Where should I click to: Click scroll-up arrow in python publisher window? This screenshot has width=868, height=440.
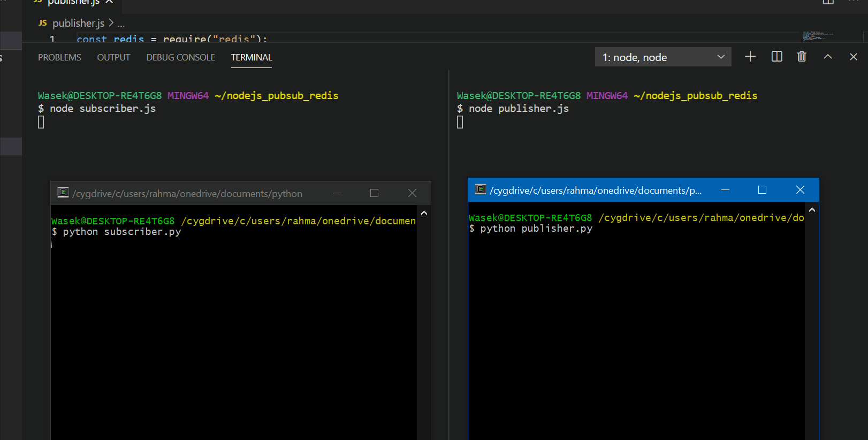(812, 210)
